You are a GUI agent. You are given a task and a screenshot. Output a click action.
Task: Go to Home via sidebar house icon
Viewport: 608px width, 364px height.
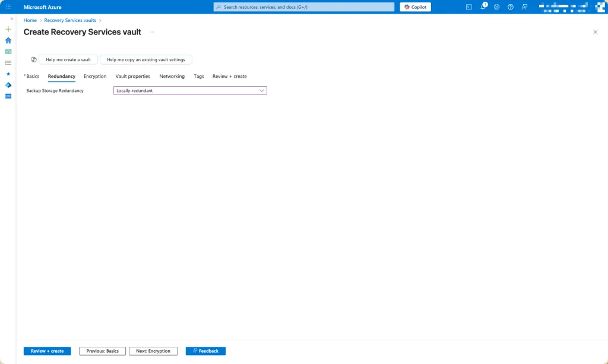tap(8, 40)
